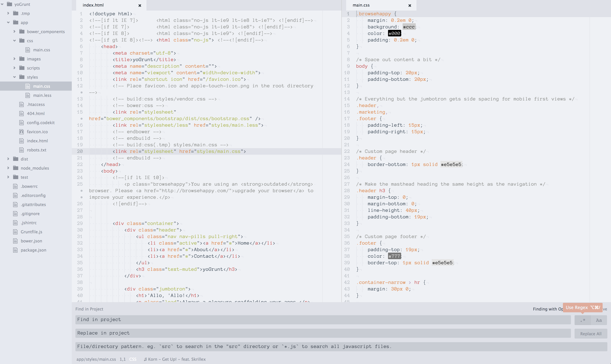Click the Find in project input field
611x364 pixels.
[x=323, y=320]
